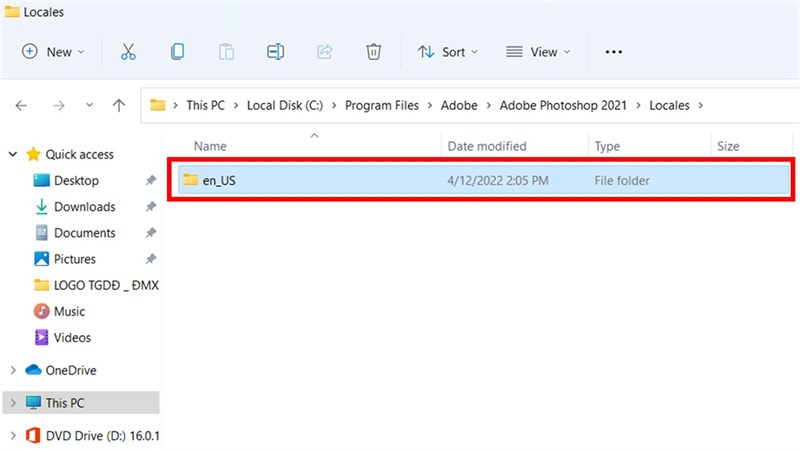Navigate to Program Files in breadcrumb
The width and height of the screenshot is (800, 450).
382,106
